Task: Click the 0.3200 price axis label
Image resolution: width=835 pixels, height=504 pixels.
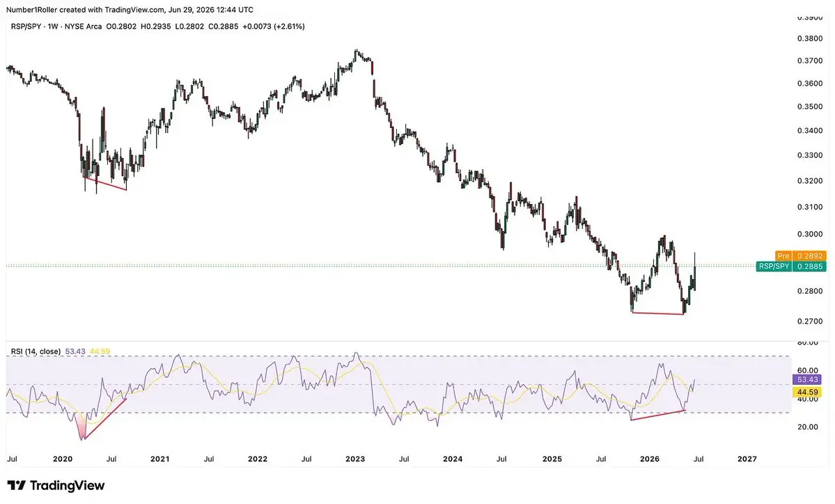Action: pyautogui.click(x=810, y=181)
